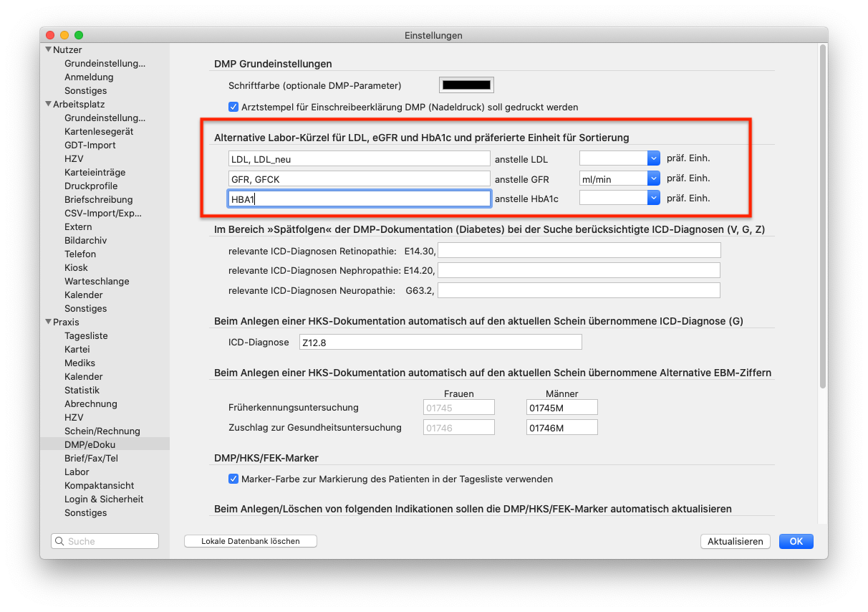
Task: Select Kiosk in sidebar
Action: [76, 268]
